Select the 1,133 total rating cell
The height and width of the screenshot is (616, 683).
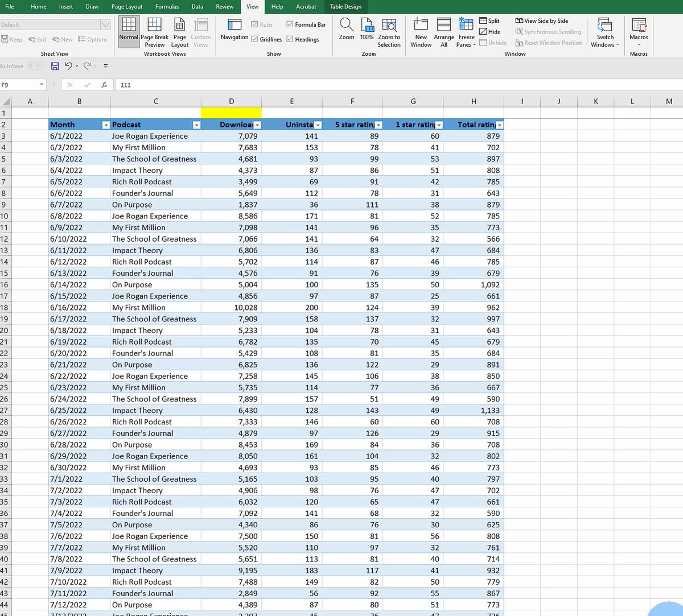[x=474, y=411]
